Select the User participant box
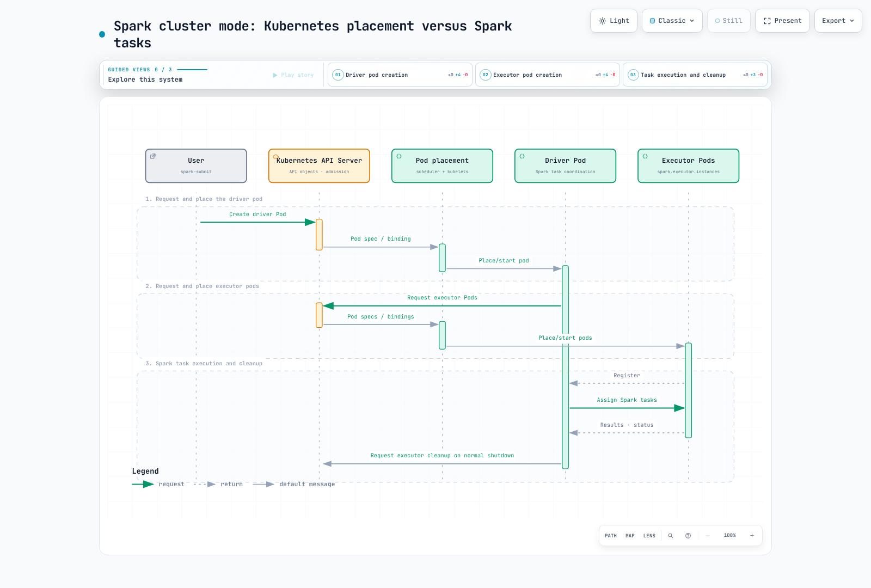 tap(196, 166)
